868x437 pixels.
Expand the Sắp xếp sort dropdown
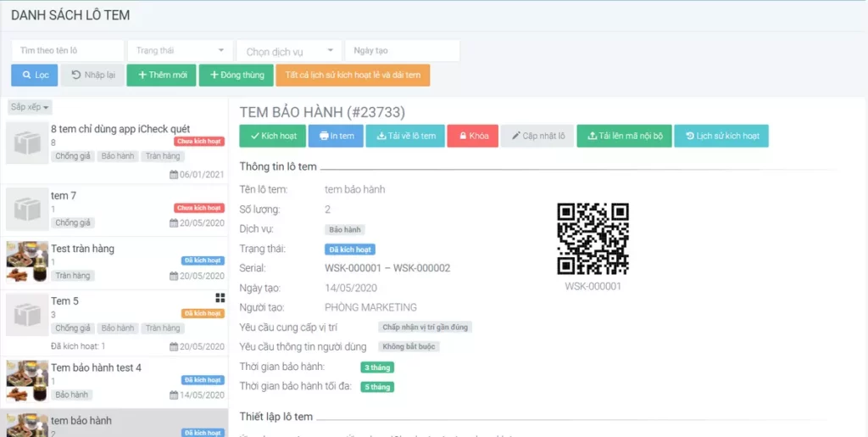[30, 107]
